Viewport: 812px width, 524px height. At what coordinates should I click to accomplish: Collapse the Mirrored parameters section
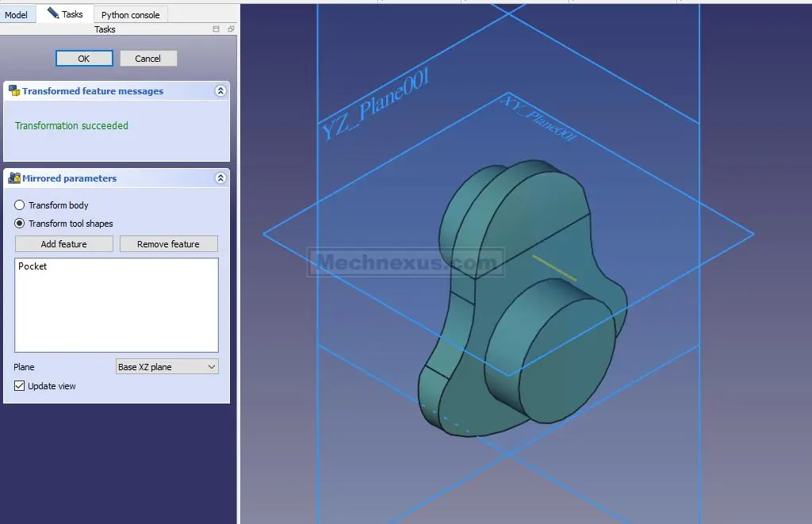[x=220, y=178]
